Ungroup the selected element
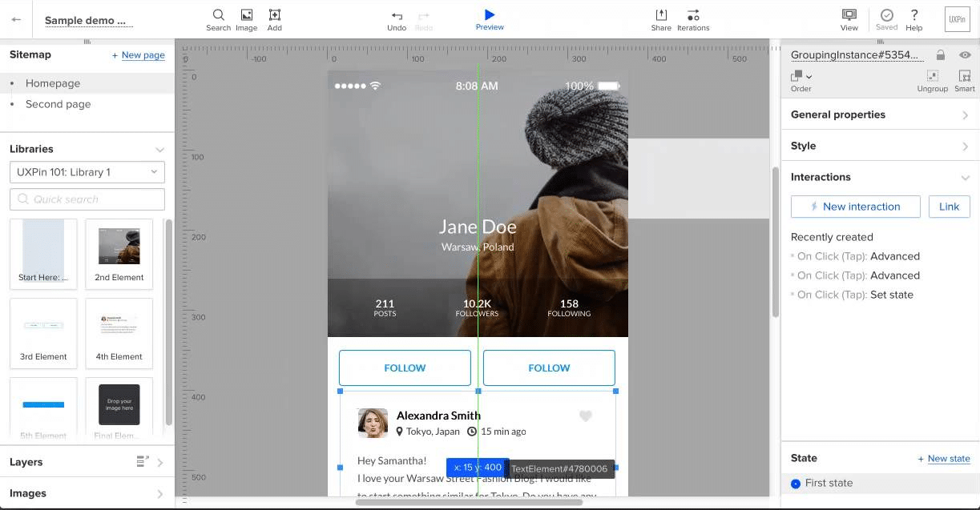 click(x=933, y=81)
